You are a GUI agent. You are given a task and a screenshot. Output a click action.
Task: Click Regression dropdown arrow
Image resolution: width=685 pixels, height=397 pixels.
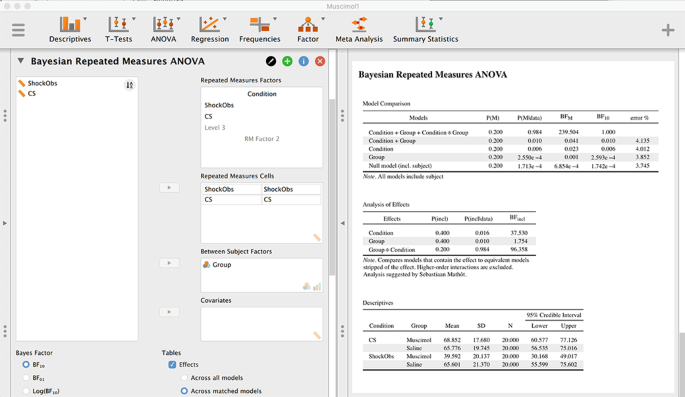[225, 19]
